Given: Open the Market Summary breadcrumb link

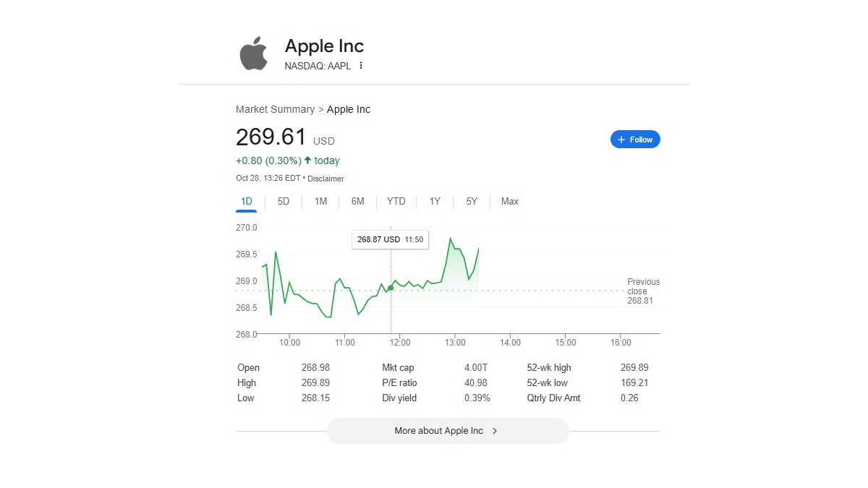Looking at the screenshot, I should pos(275,109).
